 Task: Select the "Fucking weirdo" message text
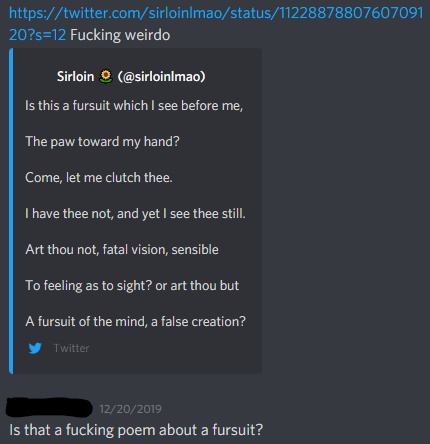tap(120, 35)
